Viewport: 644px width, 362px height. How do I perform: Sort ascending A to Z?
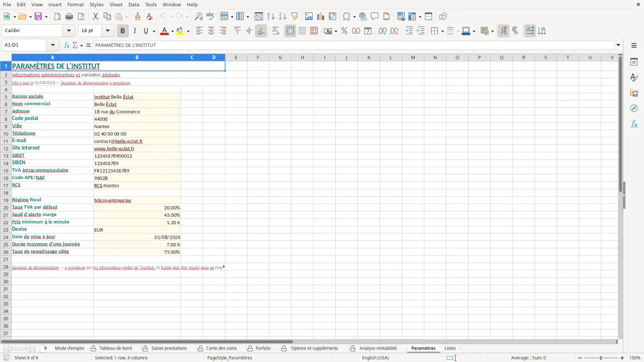pyautogui.click(x=271, y=17)
